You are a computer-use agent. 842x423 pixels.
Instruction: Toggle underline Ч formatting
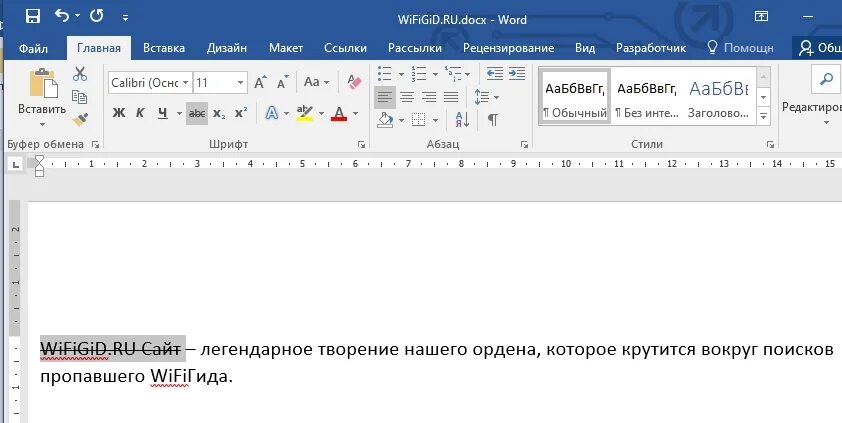pyautogui.click(x=163, y=113)
